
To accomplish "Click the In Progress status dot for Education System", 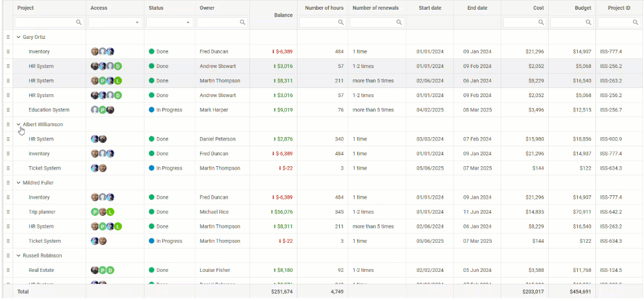I will (151, 110).
